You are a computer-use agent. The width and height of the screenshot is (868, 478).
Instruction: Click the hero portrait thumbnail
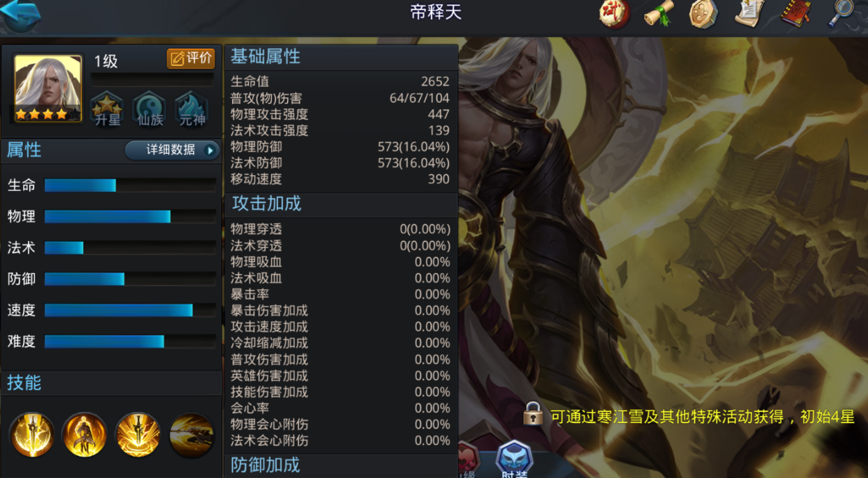point(48,89)
